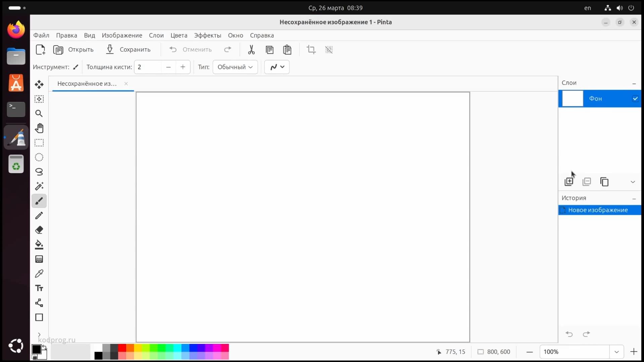The height and width of the screenshot is (362, 644).
Task: Pick the yellow swatch in the palette
Action: click(x=138, y=348)
